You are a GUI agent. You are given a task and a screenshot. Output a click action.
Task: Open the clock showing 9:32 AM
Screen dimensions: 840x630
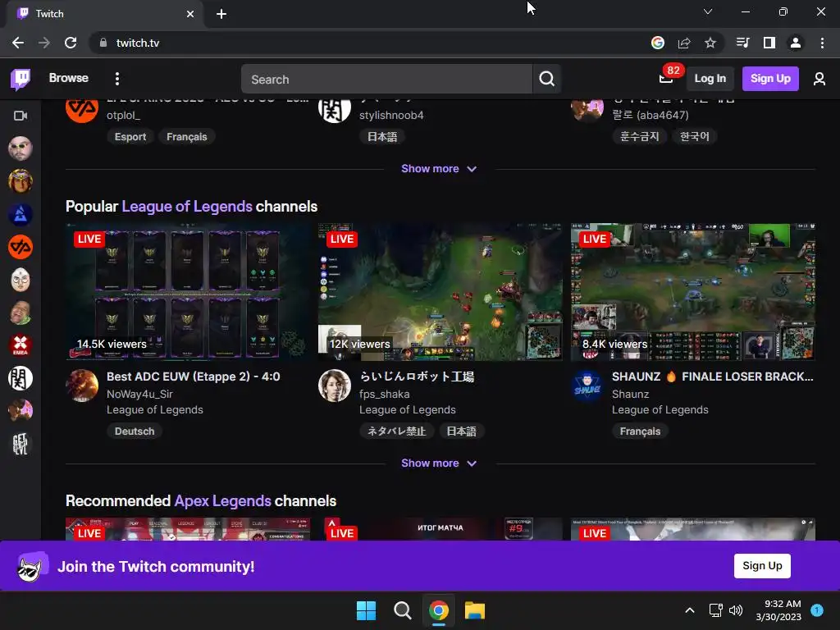[x=778, y=610]
